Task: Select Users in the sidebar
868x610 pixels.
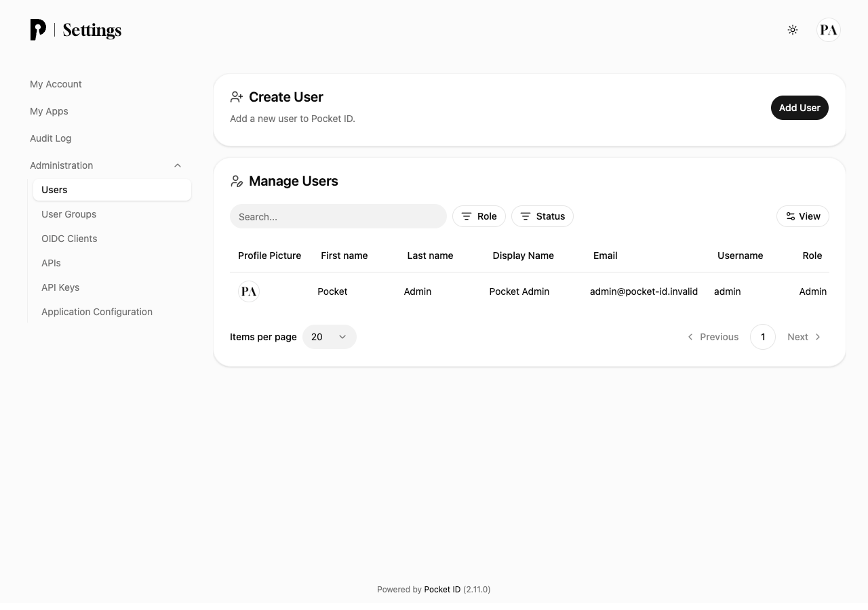Action: pyautogui.click(x=112, y=190)
